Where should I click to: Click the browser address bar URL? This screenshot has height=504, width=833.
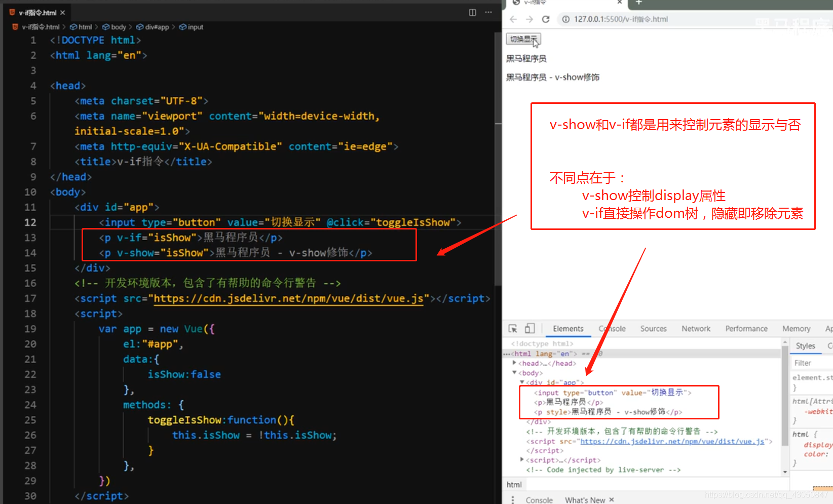[x=621, y=19]
